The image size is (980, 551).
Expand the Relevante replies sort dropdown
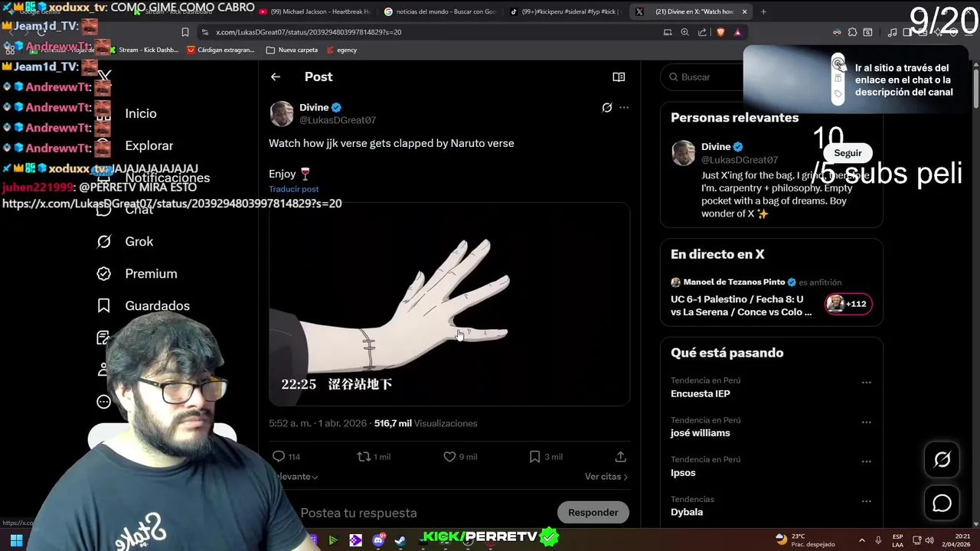[296, 476]
